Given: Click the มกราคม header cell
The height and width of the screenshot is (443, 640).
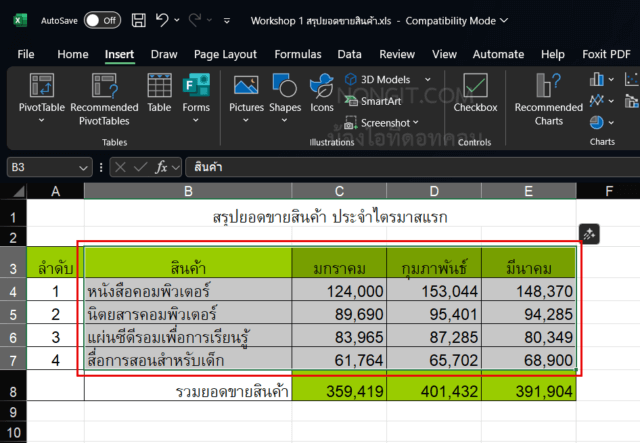Looking at the screenshot, I should pos(339,263).
